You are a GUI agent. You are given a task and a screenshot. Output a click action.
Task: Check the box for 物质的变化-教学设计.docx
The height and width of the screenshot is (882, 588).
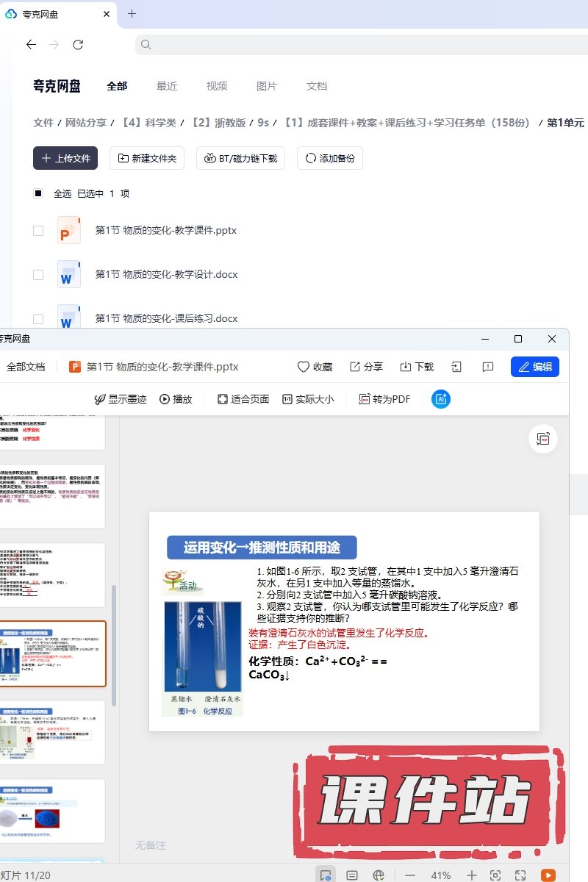tap(38, 275)
